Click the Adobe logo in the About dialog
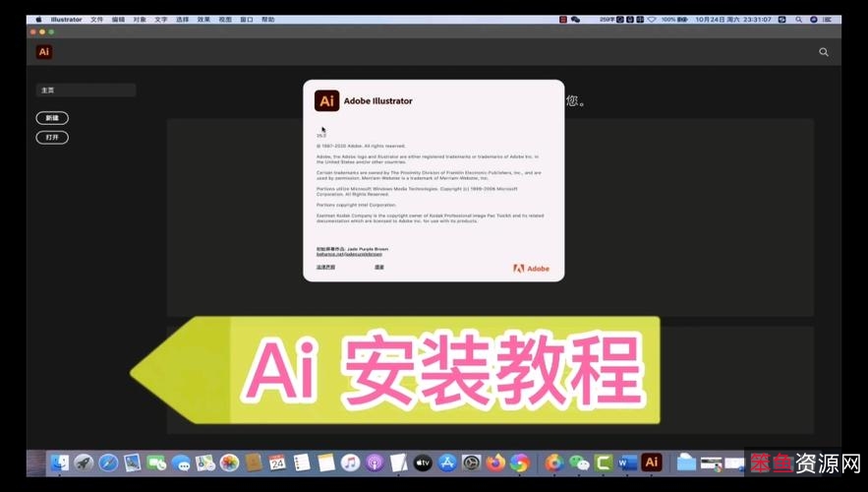 click(x=532, y=269)
